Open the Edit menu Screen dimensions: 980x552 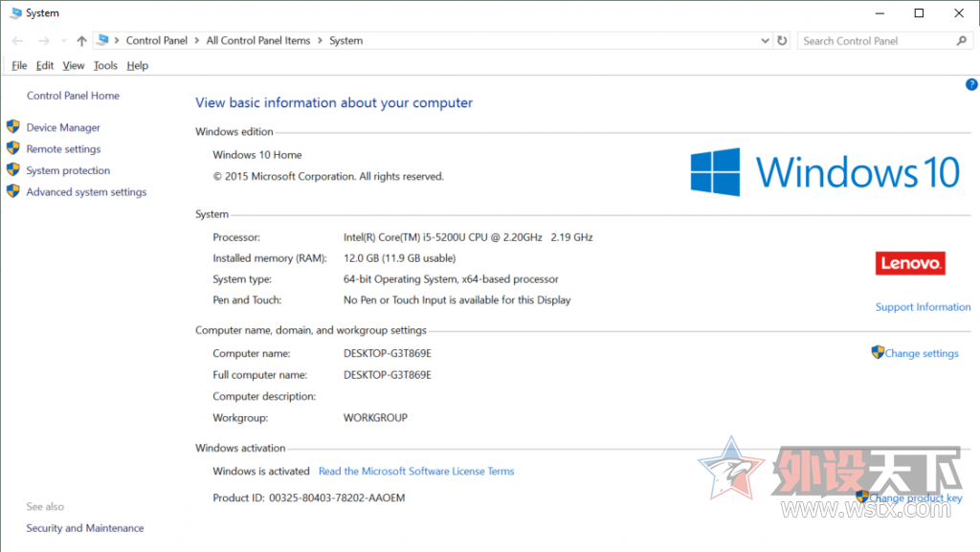tap(44, 66)
